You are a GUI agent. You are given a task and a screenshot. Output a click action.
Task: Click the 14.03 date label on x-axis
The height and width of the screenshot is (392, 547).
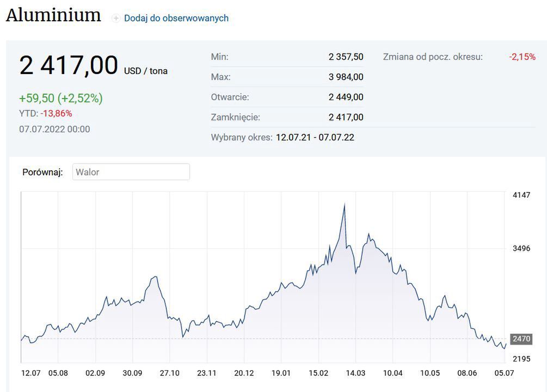355,373
